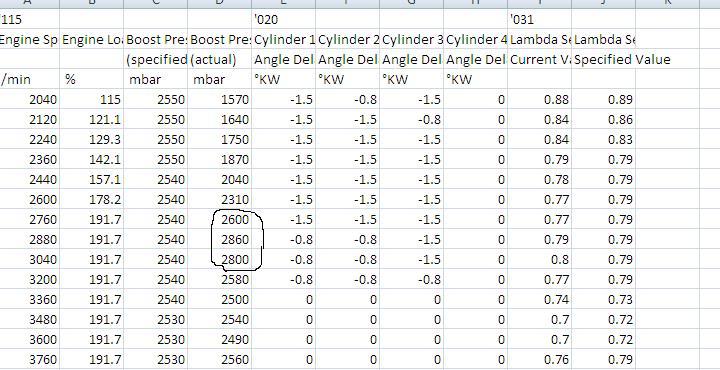Select the '020 group label cell

(283, 19)
